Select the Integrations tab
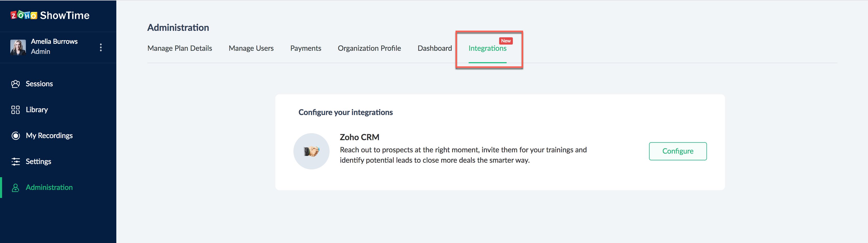The image size is (868, 243). [487, 49]
